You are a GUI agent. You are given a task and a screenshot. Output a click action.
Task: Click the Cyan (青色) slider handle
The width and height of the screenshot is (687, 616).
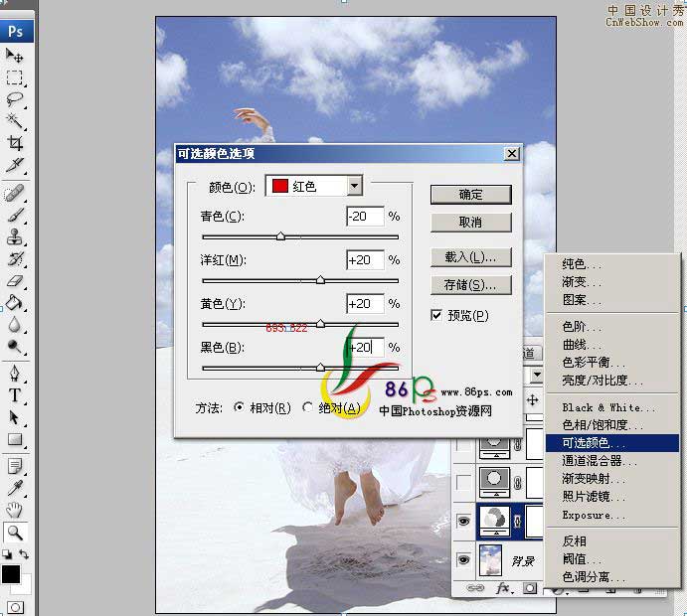coord(280,236)
